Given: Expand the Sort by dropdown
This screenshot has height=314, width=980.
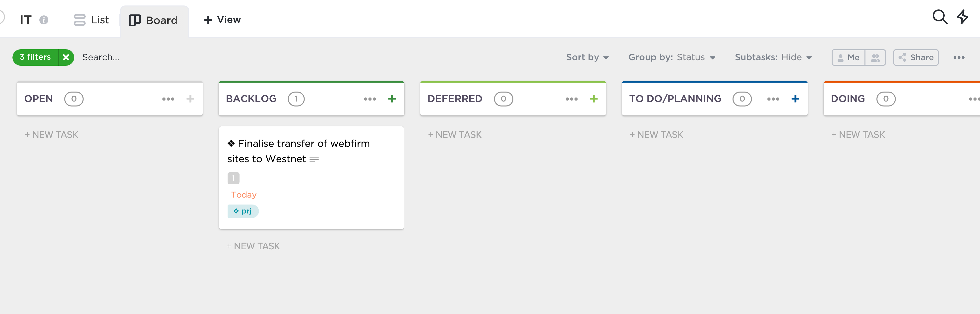Looking at the screenshot, I should [587, 57].
